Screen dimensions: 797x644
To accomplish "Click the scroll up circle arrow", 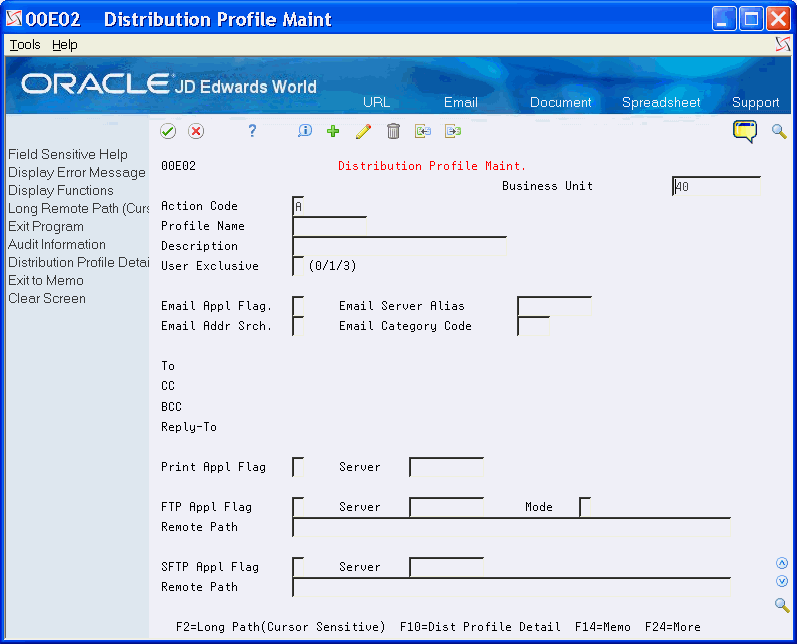I will click(782, 563).
